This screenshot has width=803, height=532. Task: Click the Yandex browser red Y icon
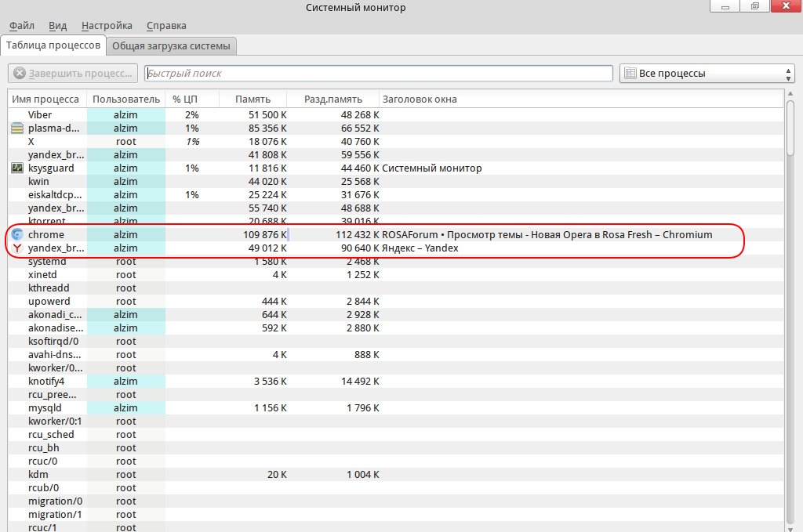17,248
